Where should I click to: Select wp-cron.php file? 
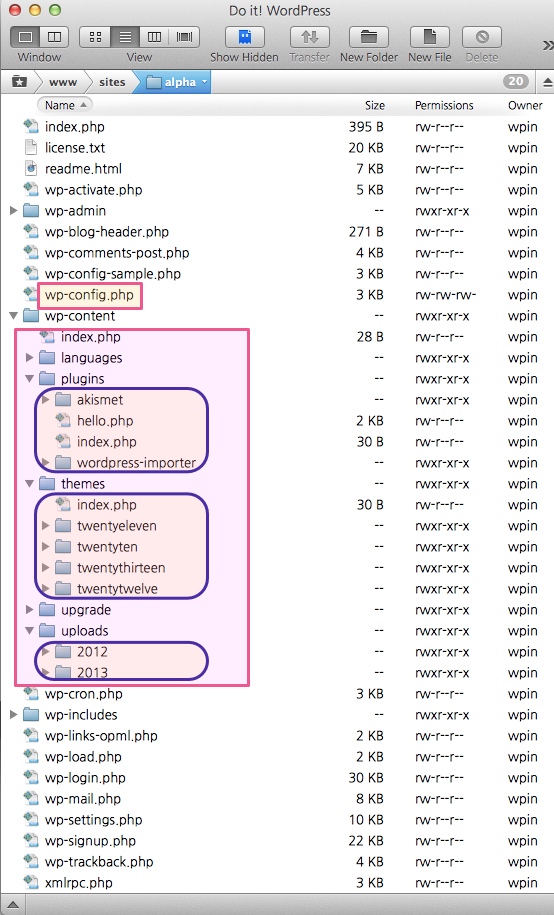(x=83, y=694)
